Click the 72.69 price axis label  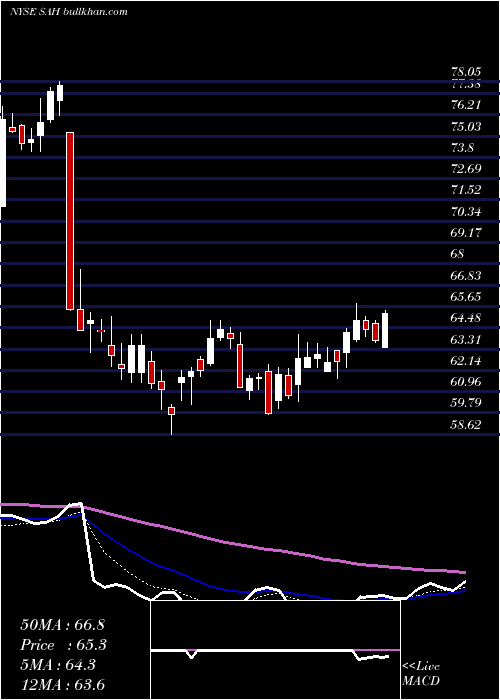click(466, 169)
